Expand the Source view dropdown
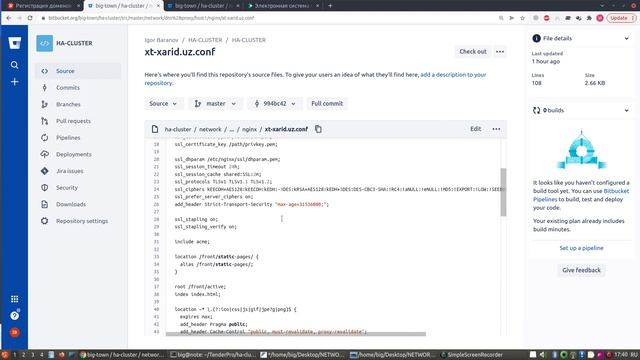The image size is (640, 360). [163, 104]
